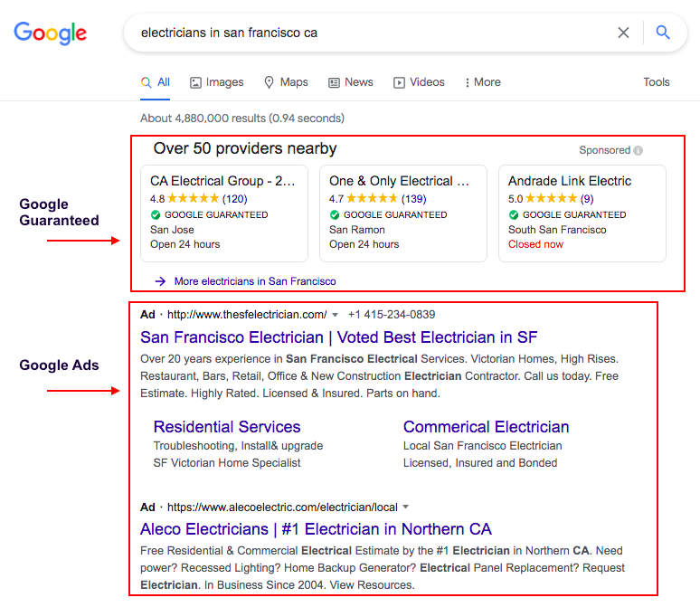Screen dimensions: 700x607
Task: Click the Google Guaranteed badge for CA Electrical Group
Action: 210,214
